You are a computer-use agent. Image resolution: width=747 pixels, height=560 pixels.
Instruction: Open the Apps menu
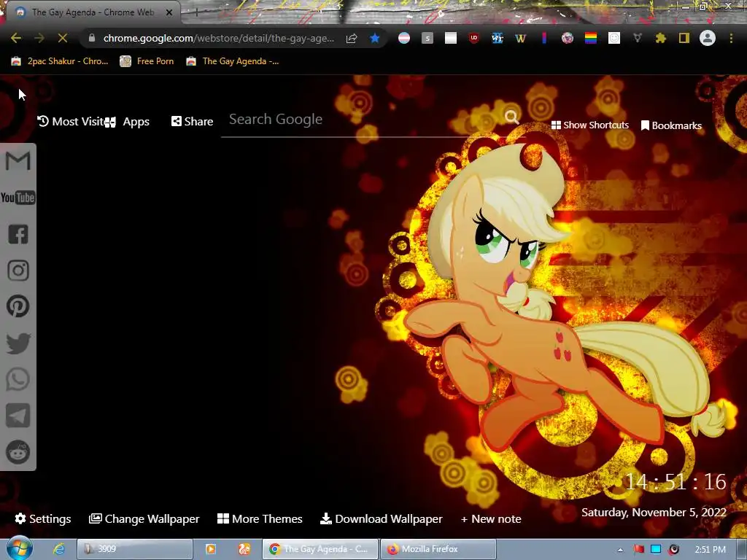[x=128, y=122]
